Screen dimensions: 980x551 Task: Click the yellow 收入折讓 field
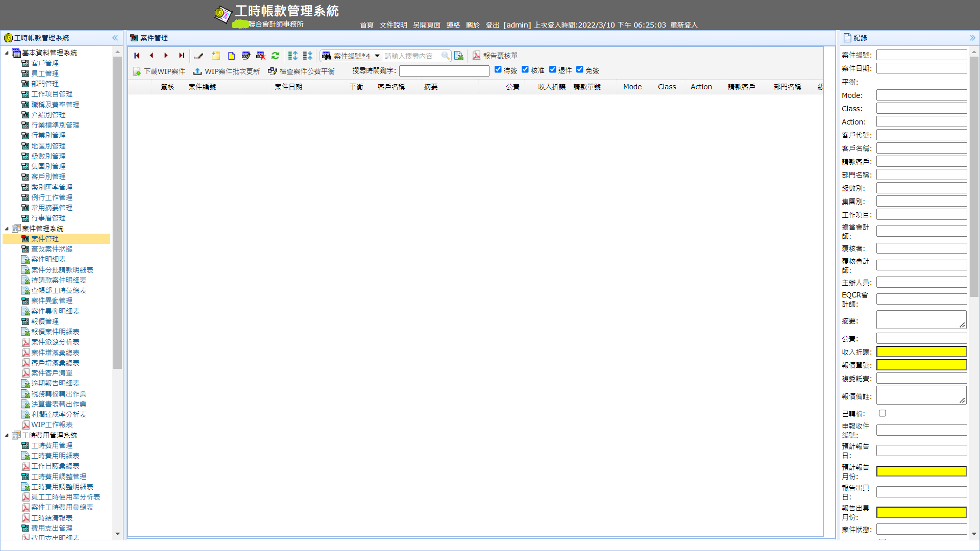pos(921,352)
